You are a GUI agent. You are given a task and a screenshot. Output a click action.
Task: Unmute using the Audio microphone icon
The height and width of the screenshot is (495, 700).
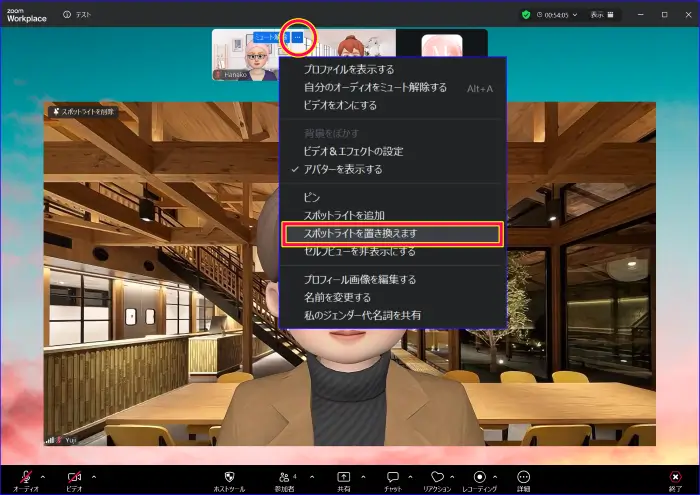coord(26,477)
